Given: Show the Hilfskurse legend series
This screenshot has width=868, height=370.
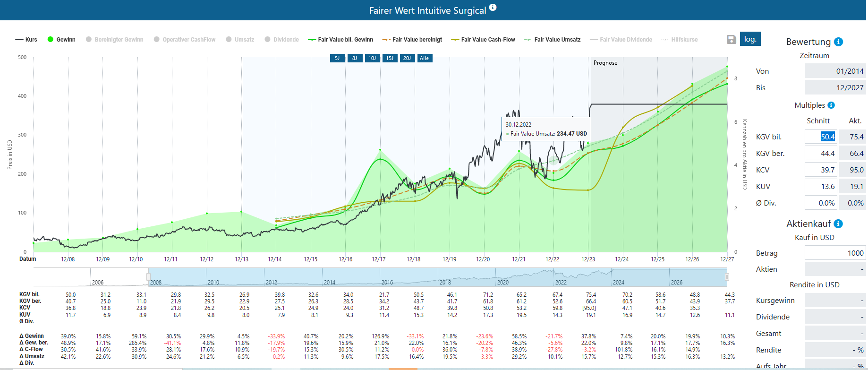Looking at the screenshot, I should [x=680, y=40].
